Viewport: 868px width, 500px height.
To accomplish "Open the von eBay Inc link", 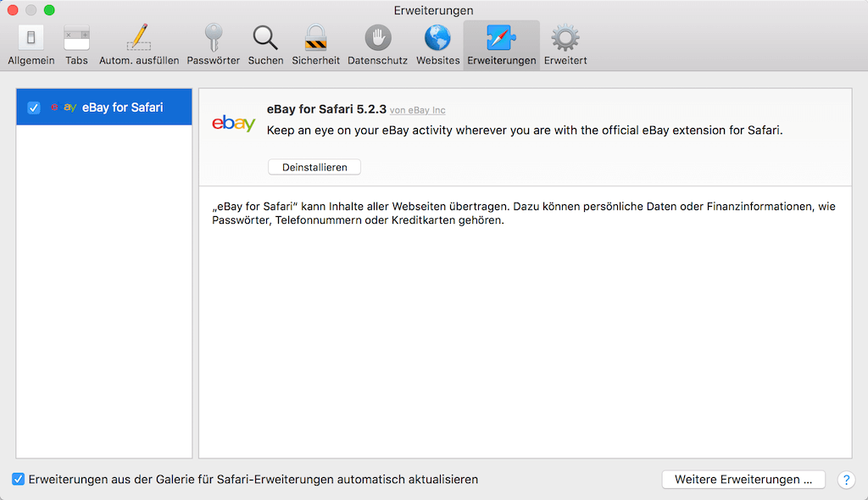I will [x=417, y=110].
